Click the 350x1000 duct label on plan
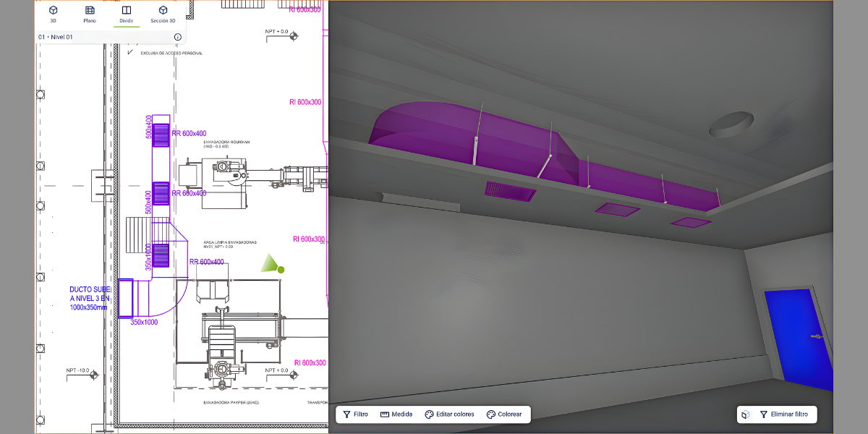This screenshot has height=434, width=868. [x=144, y=323]
